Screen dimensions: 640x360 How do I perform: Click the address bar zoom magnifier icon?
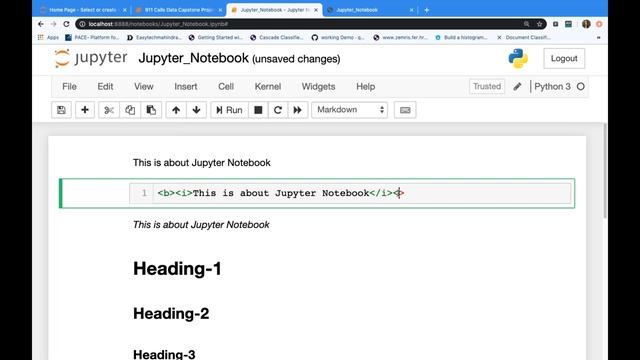527,24
